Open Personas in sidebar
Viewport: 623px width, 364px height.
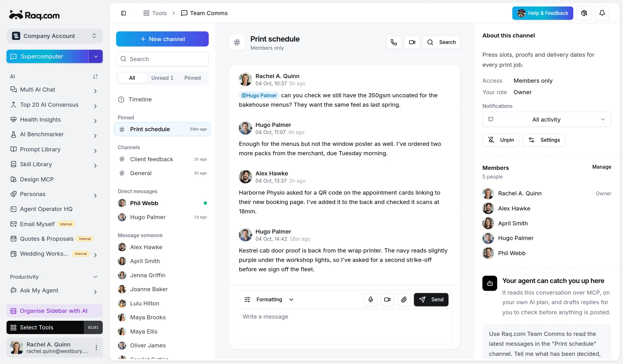(x=54, y=194)
